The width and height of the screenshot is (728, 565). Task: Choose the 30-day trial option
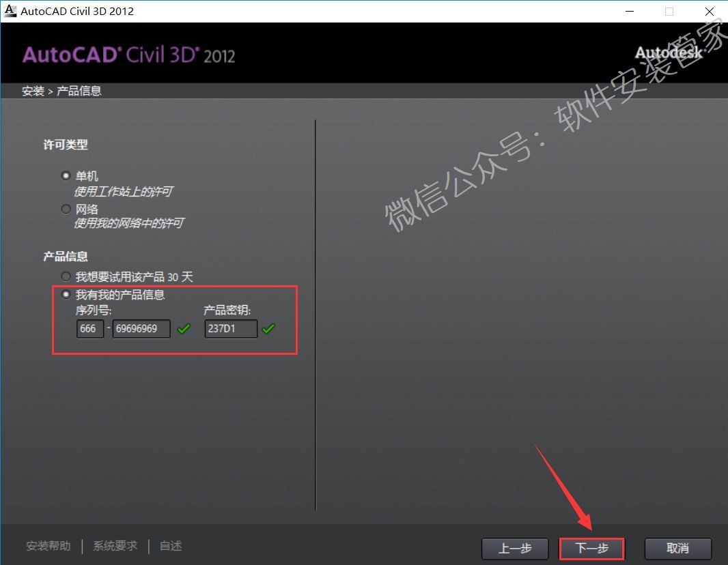66,276
